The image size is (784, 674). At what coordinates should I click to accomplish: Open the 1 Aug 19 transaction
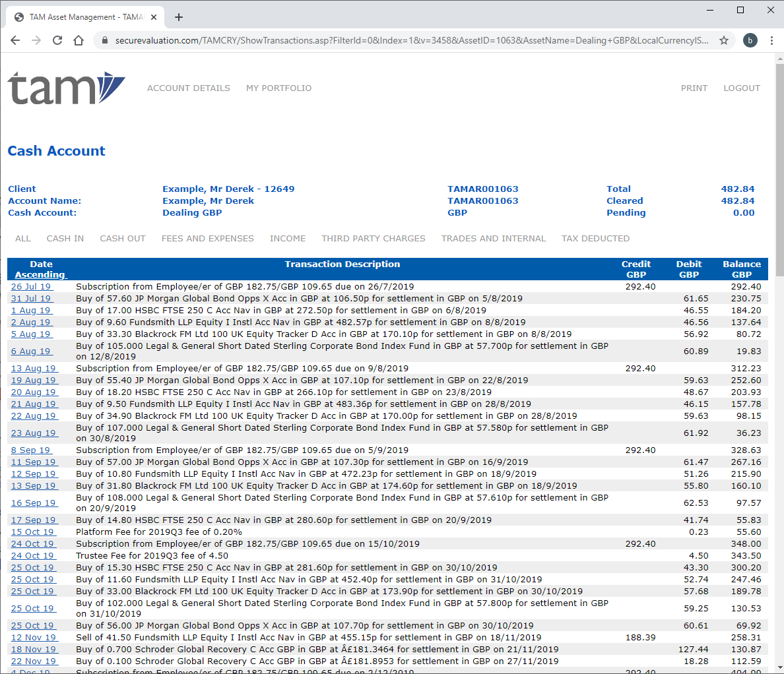[x=32, y=310]
